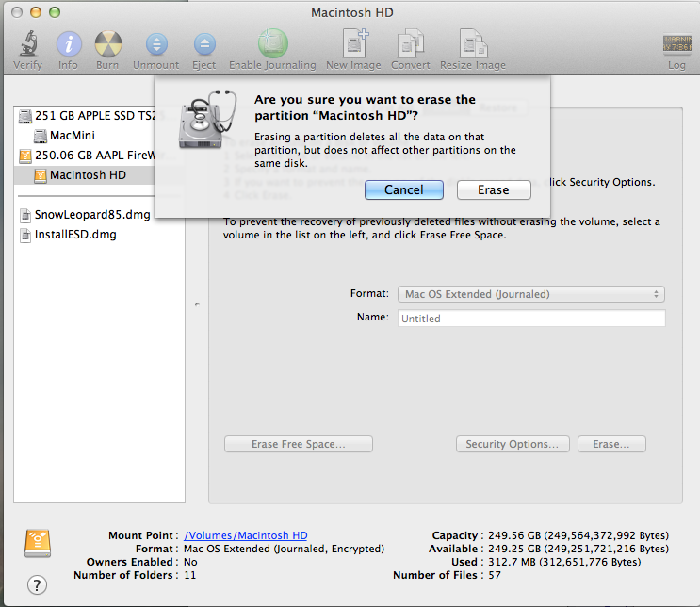
Task: Click Number of Files value 57
Action: pyautogui.click(x=495, y=575)
